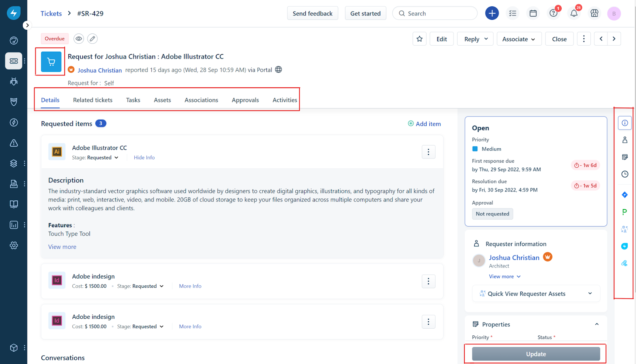This screenshot has width=636, height=364.
Task: Open the Approvals tab
Action: (x=245, y=100)
